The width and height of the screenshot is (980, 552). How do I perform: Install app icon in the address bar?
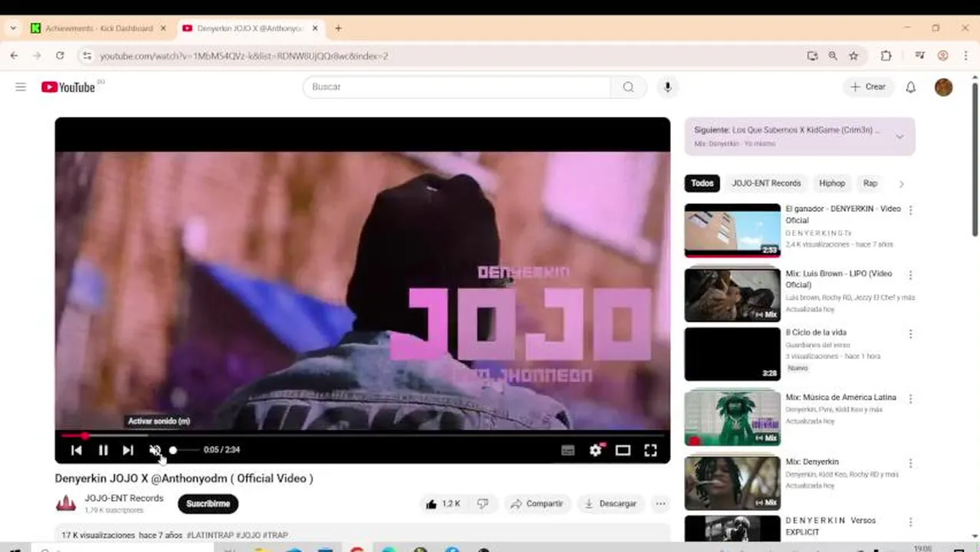[812, 56]
